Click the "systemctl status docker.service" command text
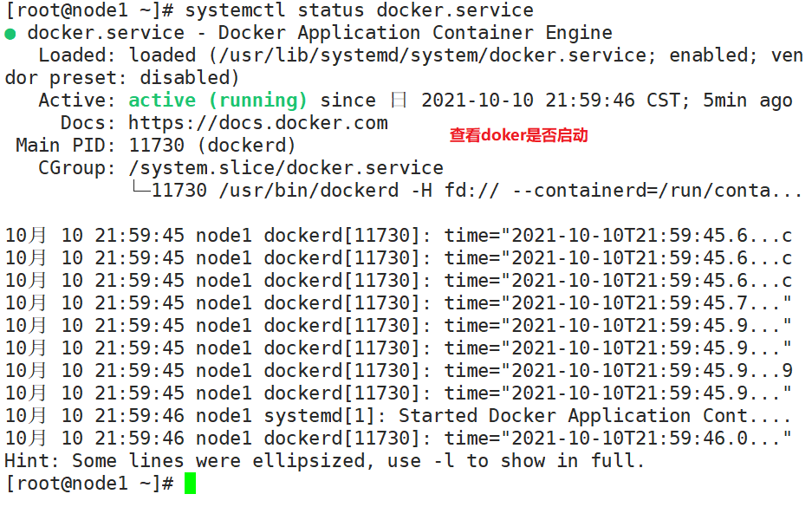The image size is (812, 507). pyautogui.click(x=360, y=11)
